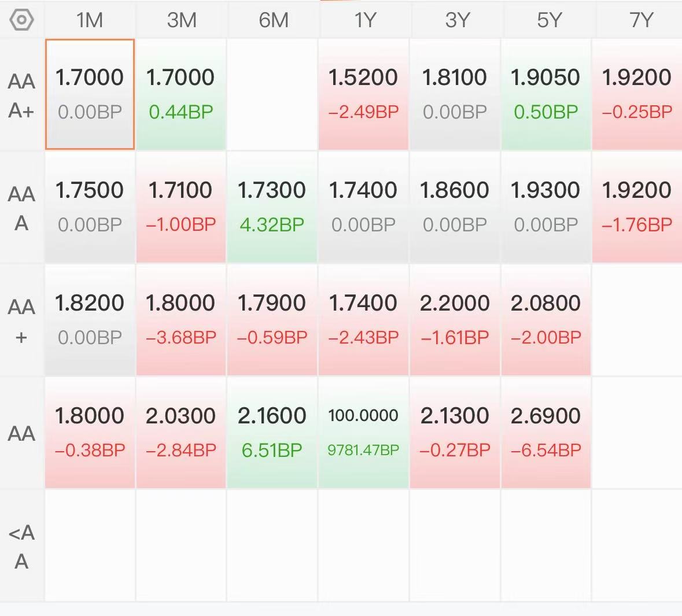Select the 1Y maturity column header
Screen dimensions: 682x616
point(364,20)
